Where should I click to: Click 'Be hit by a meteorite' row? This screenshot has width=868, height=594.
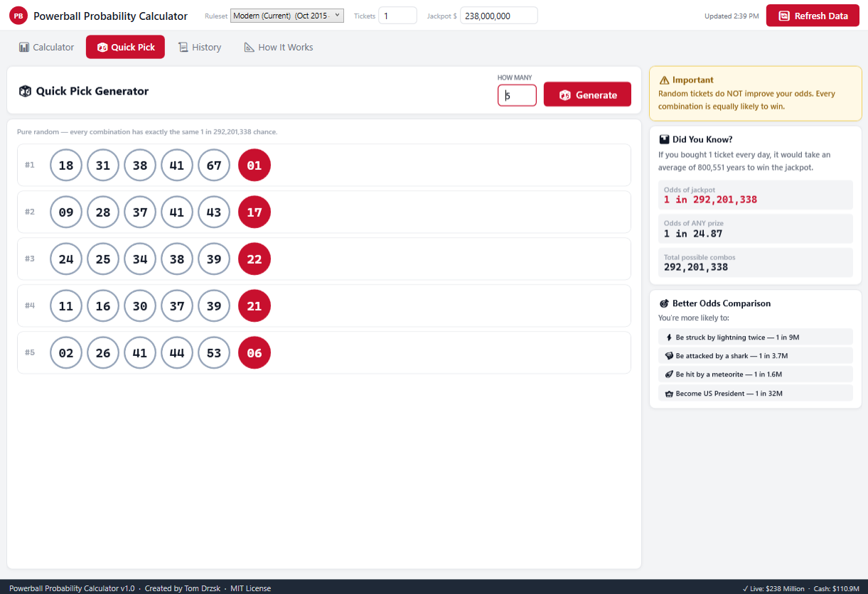(x=756, y=374)
